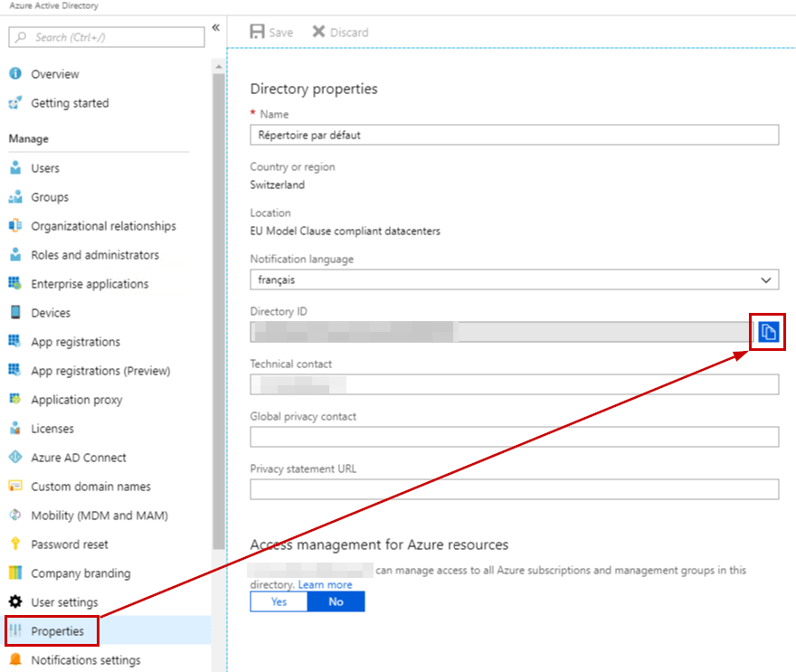Click the Licenses icon
The height and width of the screenshot is (672, 796).
tap(15, 428)
